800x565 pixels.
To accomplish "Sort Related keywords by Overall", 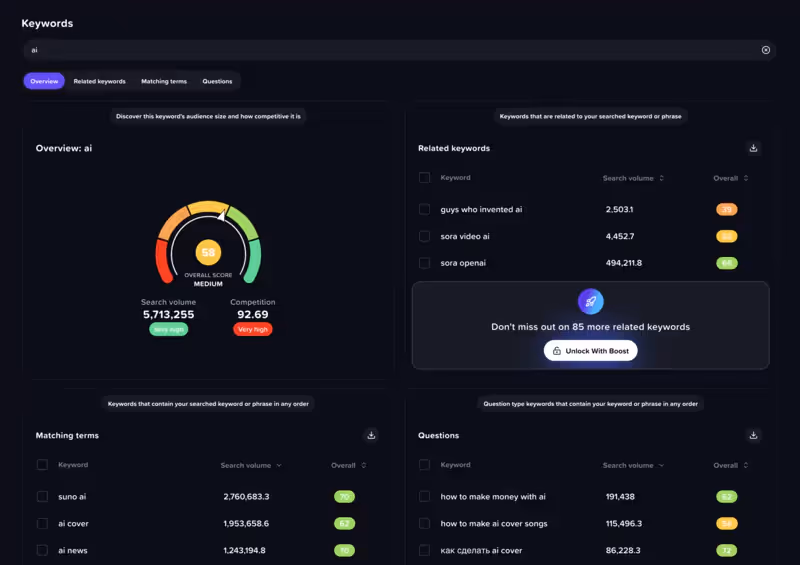I will tap(731, 178).
